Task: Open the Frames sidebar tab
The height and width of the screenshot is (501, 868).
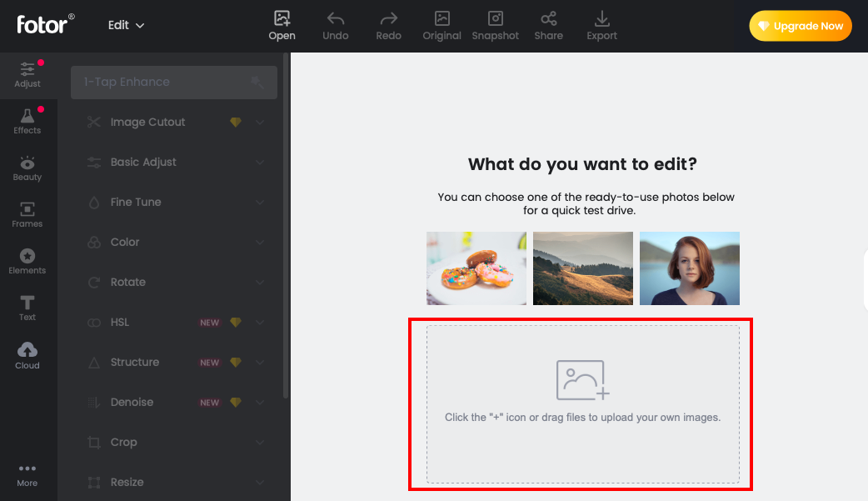Action: pyautogui.click(x=27, y=215)
